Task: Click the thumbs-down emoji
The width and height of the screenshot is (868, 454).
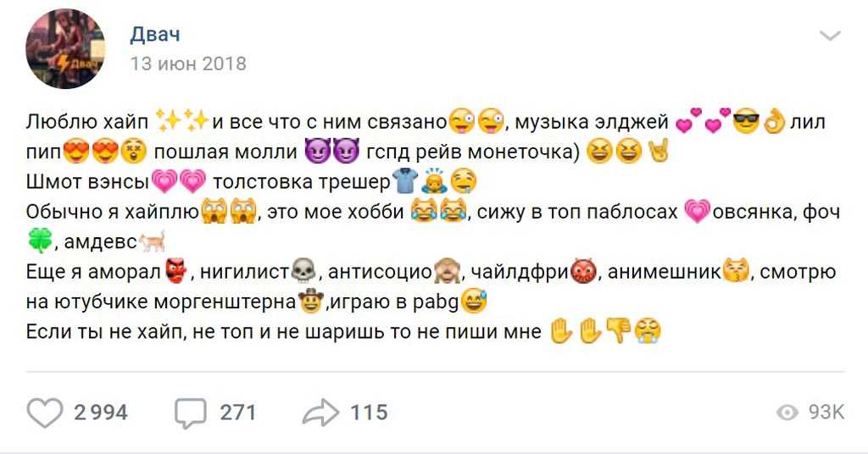Action: coord(619,332)
